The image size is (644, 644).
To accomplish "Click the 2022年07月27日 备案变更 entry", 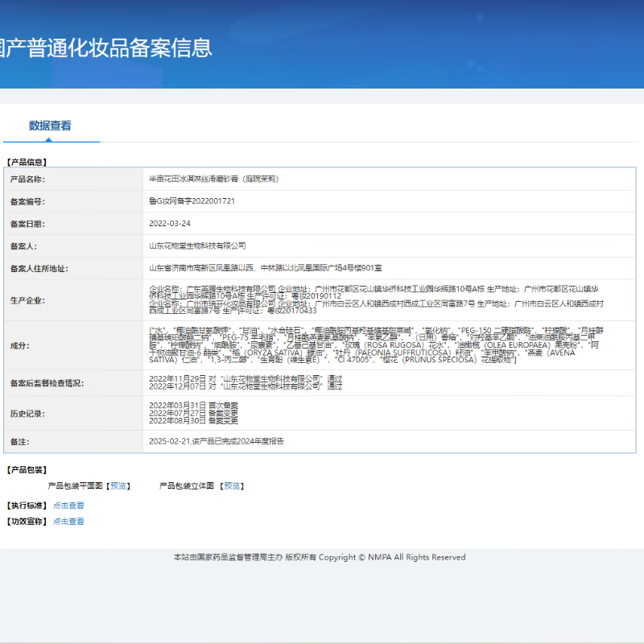I will point(193,414).
